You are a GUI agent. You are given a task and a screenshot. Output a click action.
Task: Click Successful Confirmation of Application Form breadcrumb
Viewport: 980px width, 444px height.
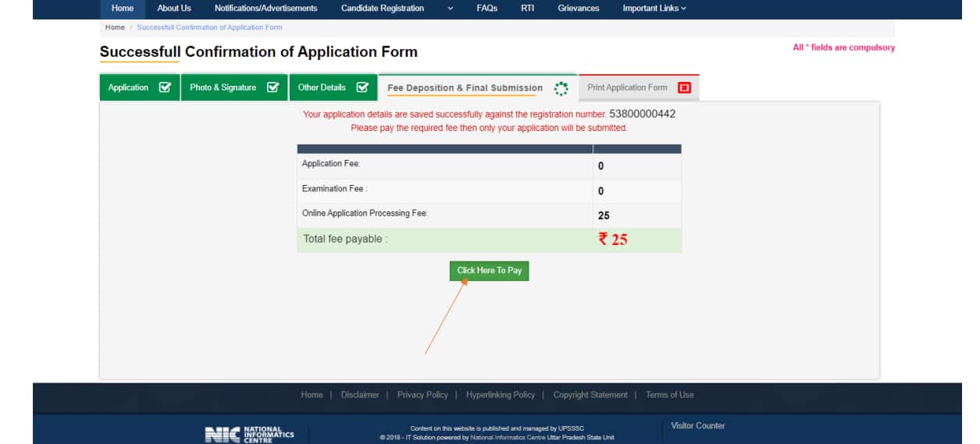pos(209,27)
